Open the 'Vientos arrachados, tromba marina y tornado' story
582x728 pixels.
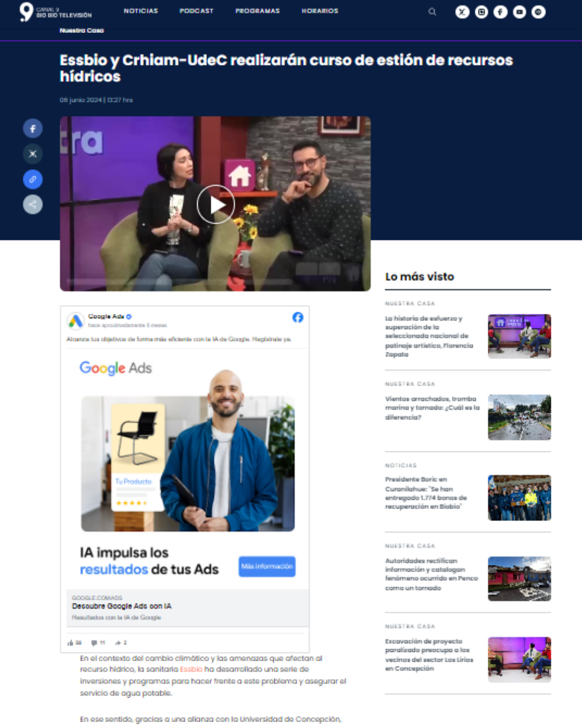click(432, 408)
